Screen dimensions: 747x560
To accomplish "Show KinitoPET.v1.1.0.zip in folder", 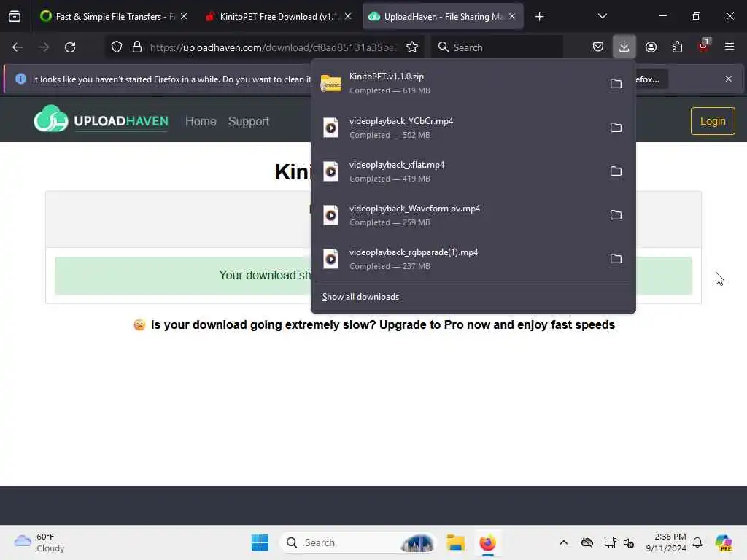I will coord(616,84).
